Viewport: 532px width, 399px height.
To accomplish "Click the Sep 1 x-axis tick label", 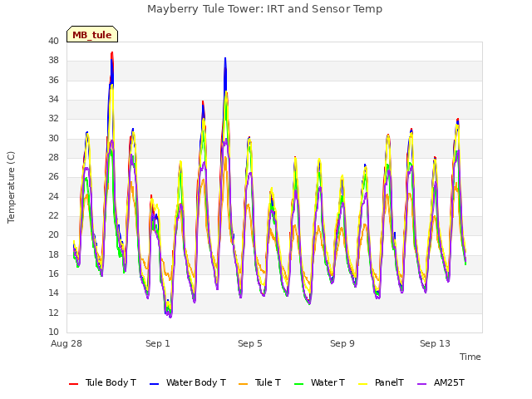I will (x=158, y=343).
